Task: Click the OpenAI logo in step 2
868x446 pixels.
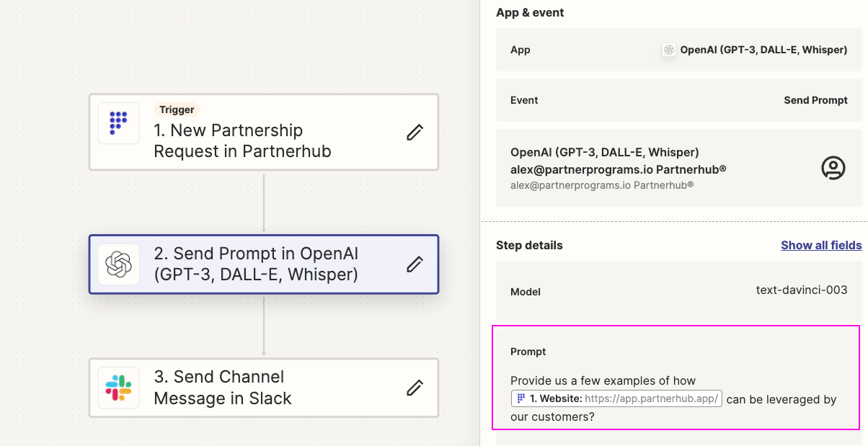Action: pos(118,264)
